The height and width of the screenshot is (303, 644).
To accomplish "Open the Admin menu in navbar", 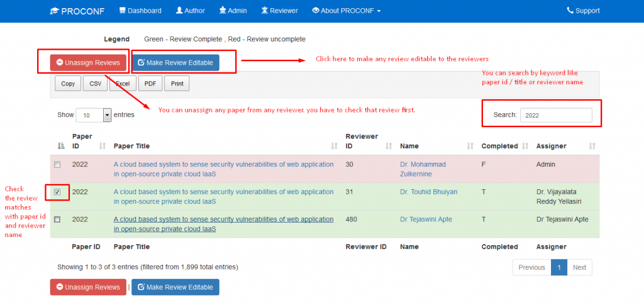I will click(233, 11).
